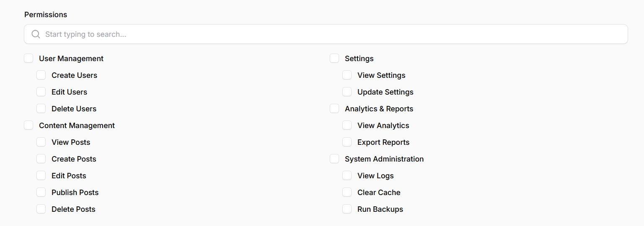Check the Analytics & Reports checkbox
Viewport: 644px width, 226px height.
[x=334, y=109]
